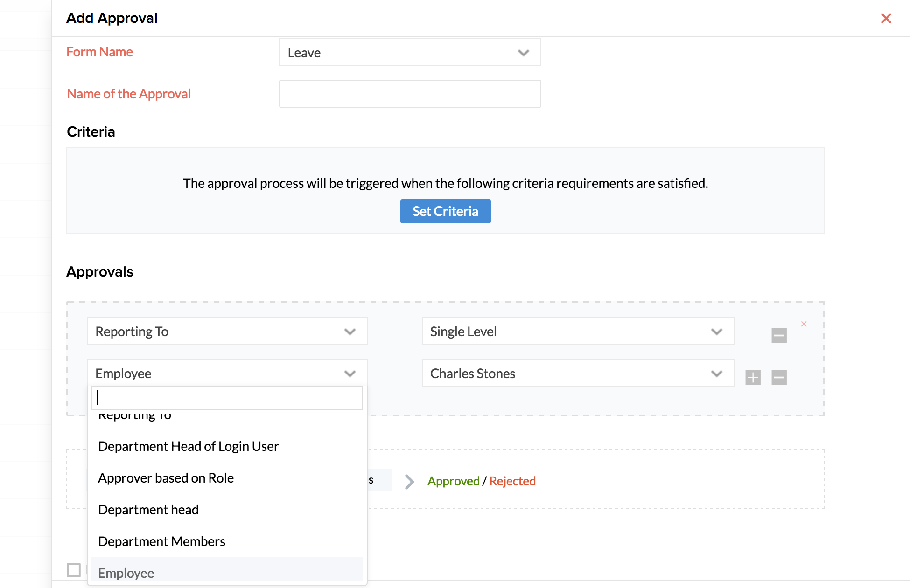Open the Single Level dropdown
Viewport: 910px width, 588px height.
click(x=577, y=331)
